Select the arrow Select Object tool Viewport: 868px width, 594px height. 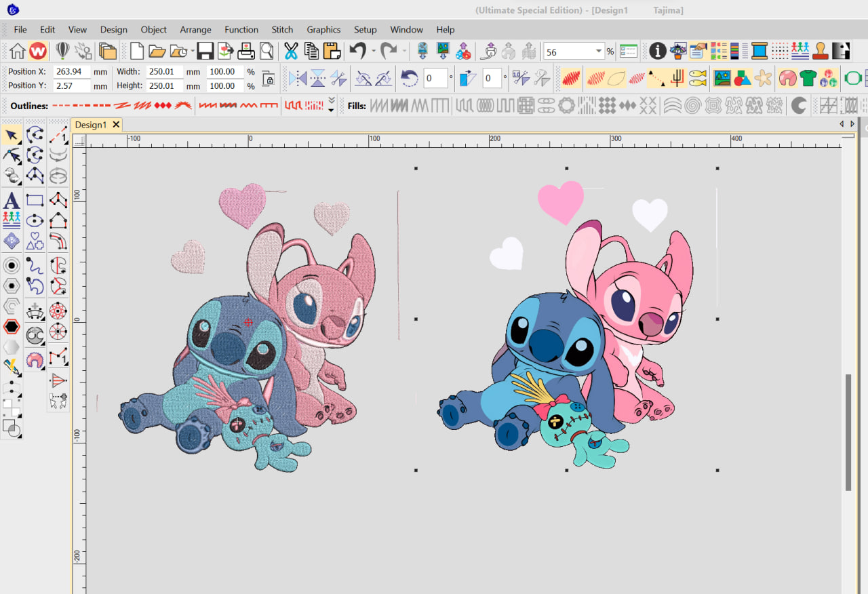tap(11, 135)
